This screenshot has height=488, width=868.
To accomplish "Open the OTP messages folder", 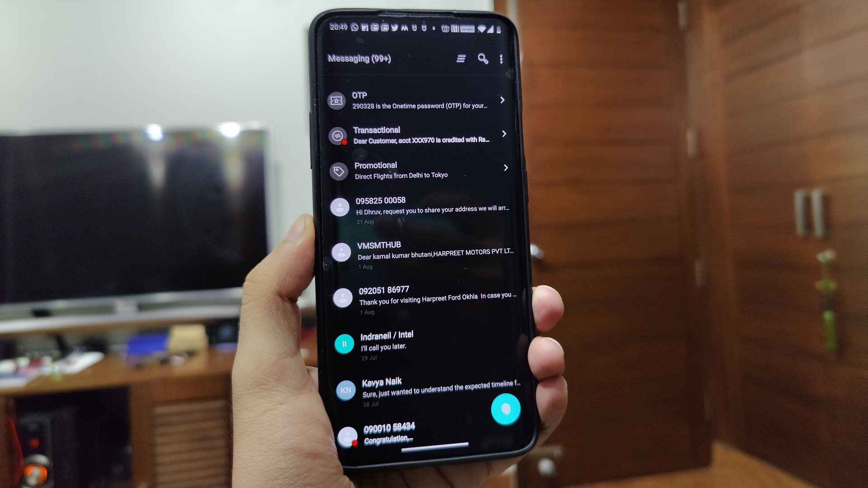I will pyautogui.click(x=417, y=99).
